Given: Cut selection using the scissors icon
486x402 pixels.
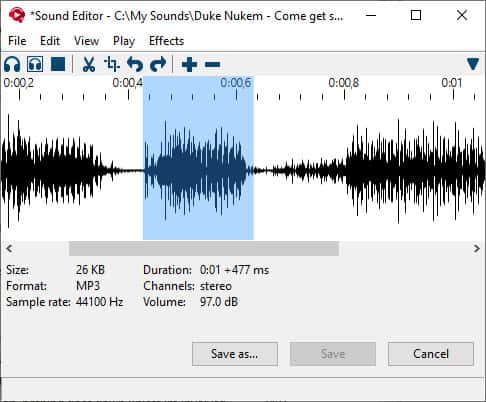Looking at the screenshot, I should point(89,64).
